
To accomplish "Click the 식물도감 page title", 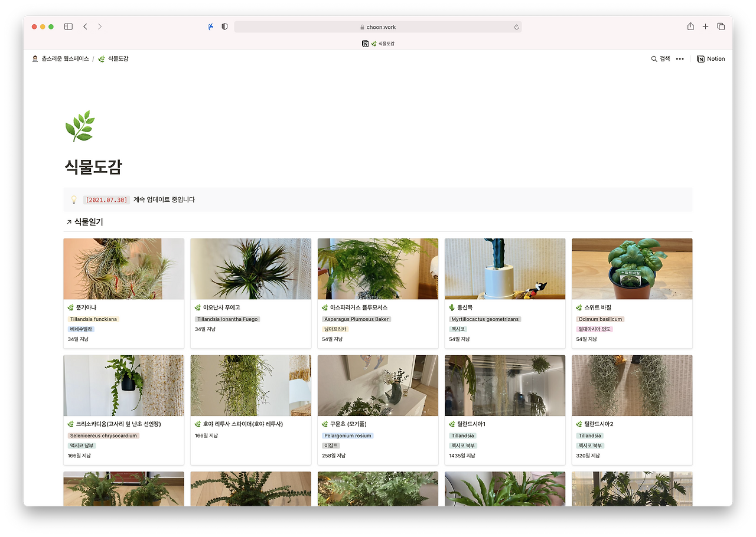I will [x=93, y=167].
